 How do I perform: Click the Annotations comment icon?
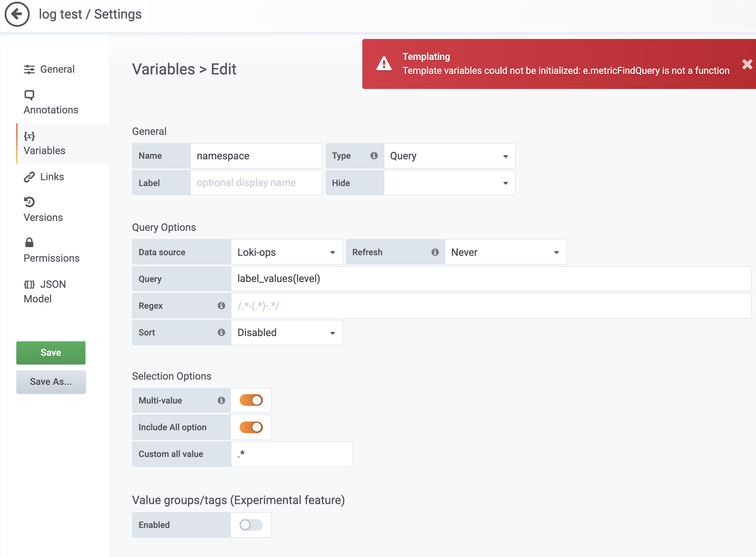(x=29, y=95)
